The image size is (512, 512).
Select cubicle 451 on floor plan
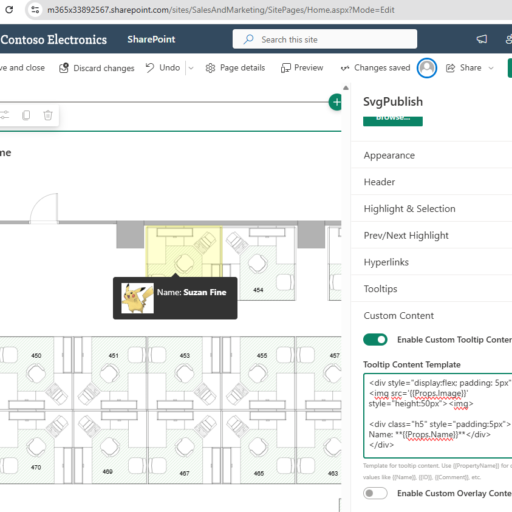(110, 373)
